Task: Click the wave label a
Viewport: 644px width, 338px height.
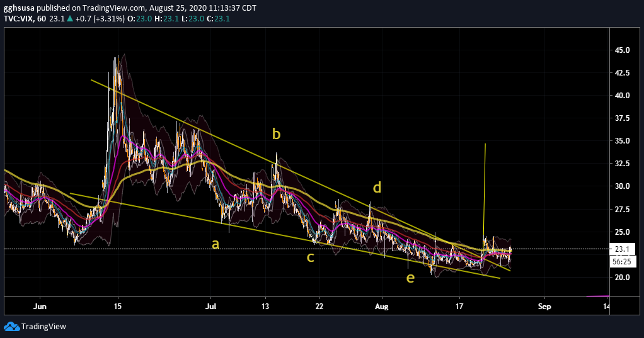Action: 216,244
